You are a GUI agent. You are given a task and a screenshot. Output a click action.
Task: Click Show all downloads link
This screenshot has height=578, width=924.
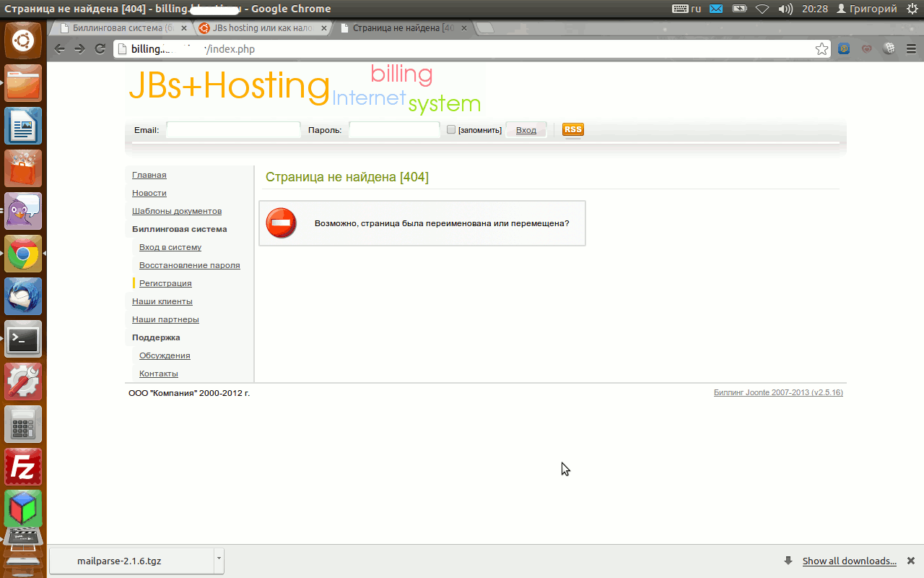pyautogui.click(x=850, y=561)
